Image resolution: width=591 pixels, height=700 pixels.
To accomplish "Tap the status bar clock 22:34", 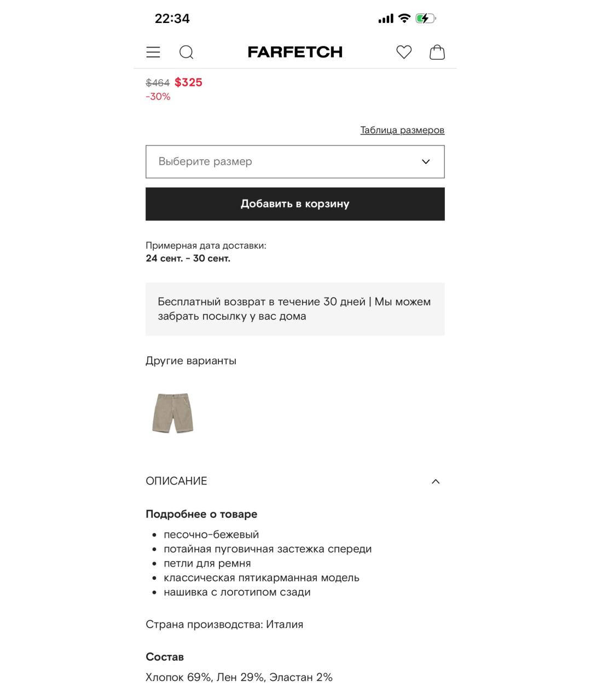I will pyautogui.click(x=172, y=19).
